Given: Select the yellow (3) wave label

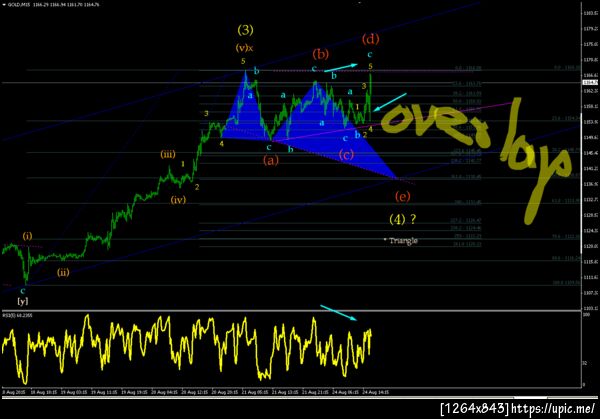Looking at the screenshot, I should pos(245,29).
